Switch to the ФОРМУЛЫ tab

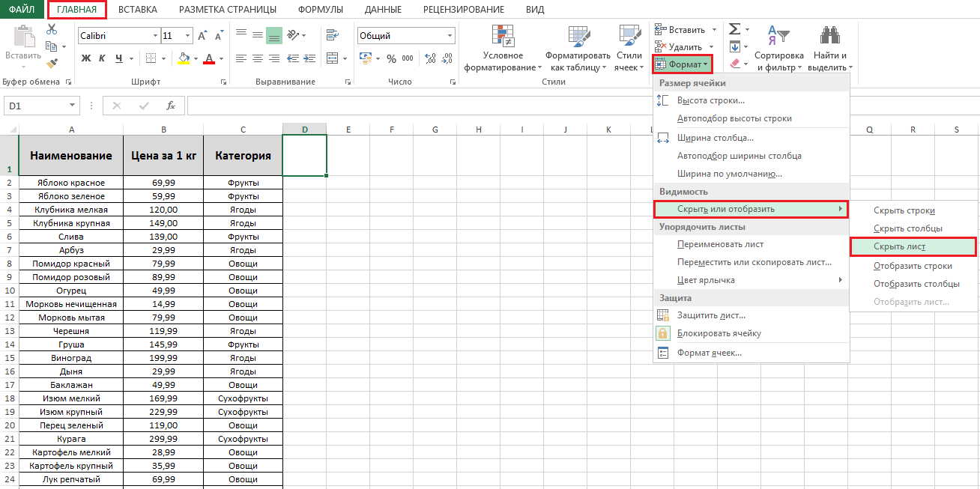tap(320, 10)
